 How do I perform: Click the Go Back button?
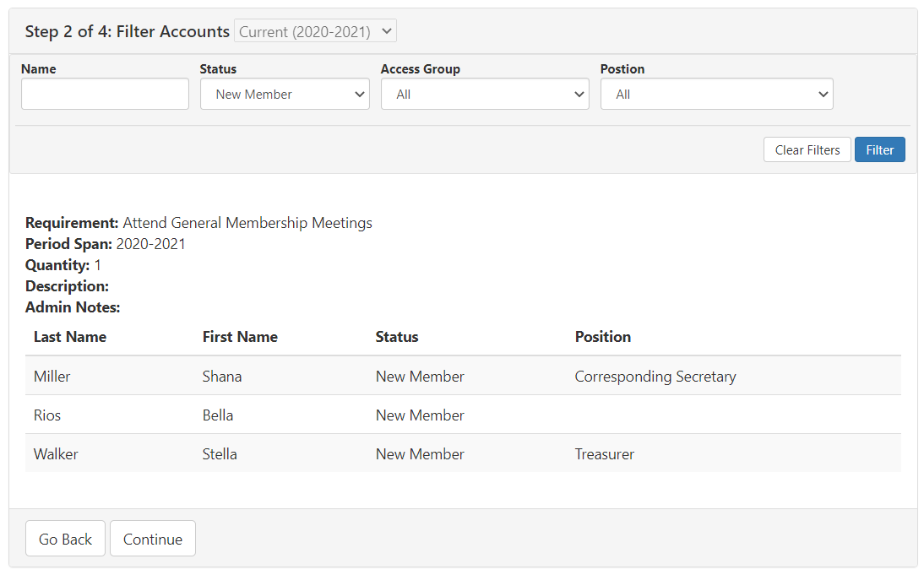(66, 539)
